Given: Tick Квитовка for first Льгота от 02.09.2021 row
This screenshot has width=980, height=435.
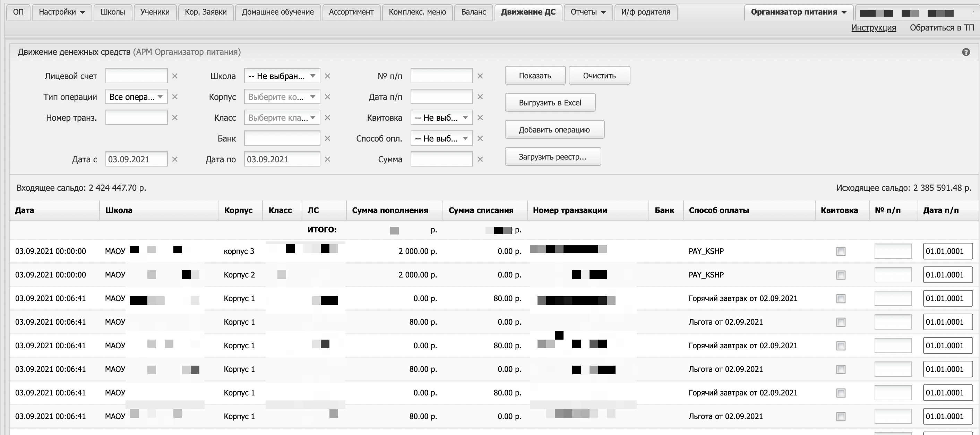Looking at the screenshot, I should coord(841,322).
